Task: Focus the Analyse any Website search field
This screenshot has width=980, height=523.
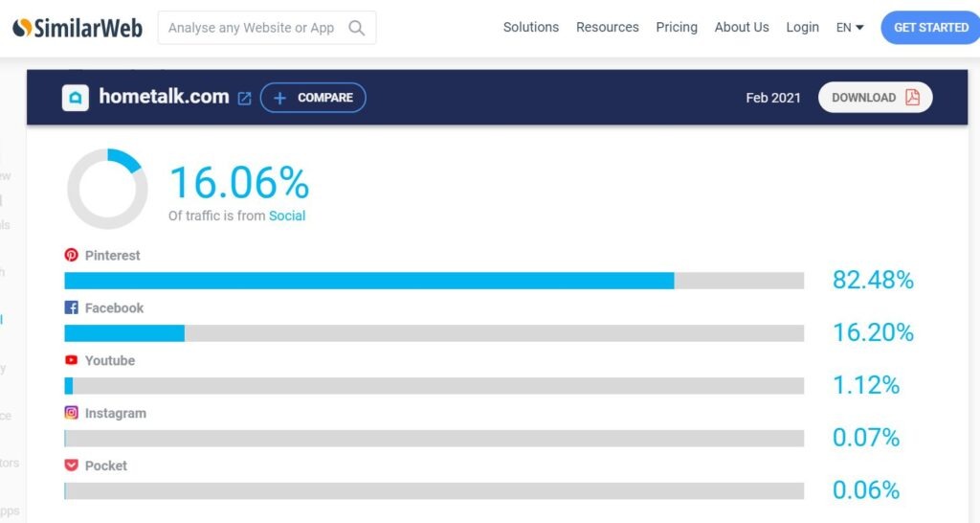Action: pyautogui.click(x=267, y=28)
